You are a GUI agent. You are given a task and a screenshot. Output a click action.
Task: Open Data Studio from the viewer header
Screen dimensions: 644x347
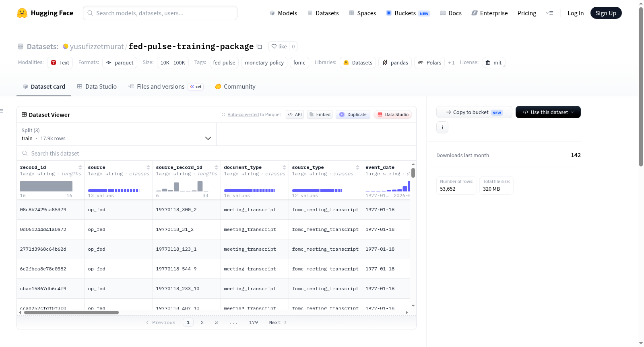(393, 114)
